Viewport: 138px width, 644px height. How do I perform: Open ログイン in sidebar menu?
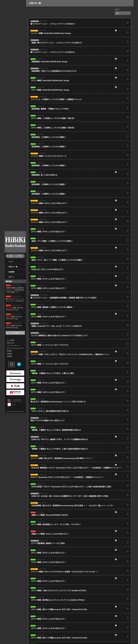tap(15, 277)
